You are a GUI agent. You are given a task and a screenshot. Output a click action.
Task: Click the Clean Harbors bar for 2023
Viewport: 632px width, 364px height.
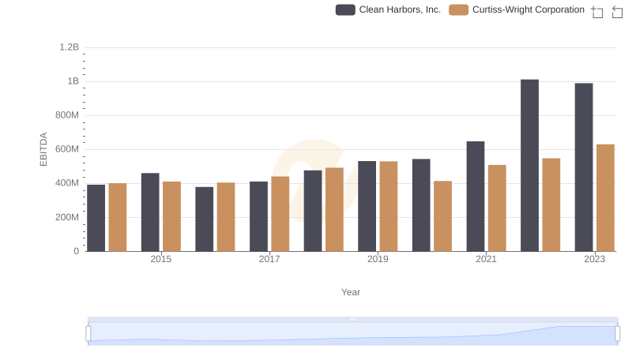[584, 167]
